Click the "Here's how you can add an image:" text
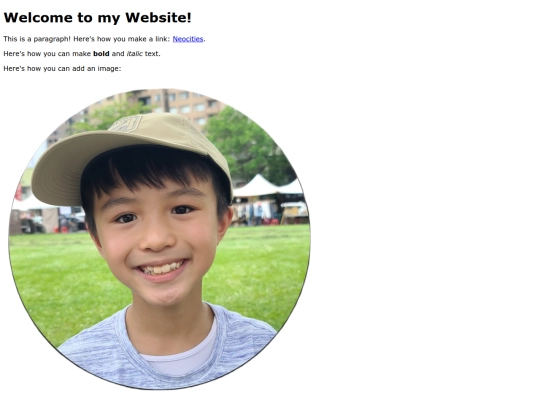Image resolution: width=540 pixels, height=405 pixels. (x=62, y=69)
